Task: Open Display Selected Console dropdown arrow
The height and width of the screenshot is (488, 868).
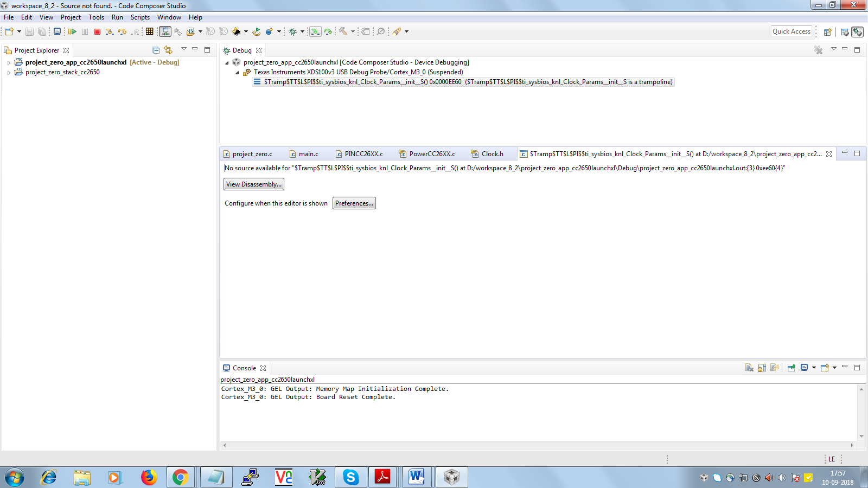Action: [x=814, y=368]
